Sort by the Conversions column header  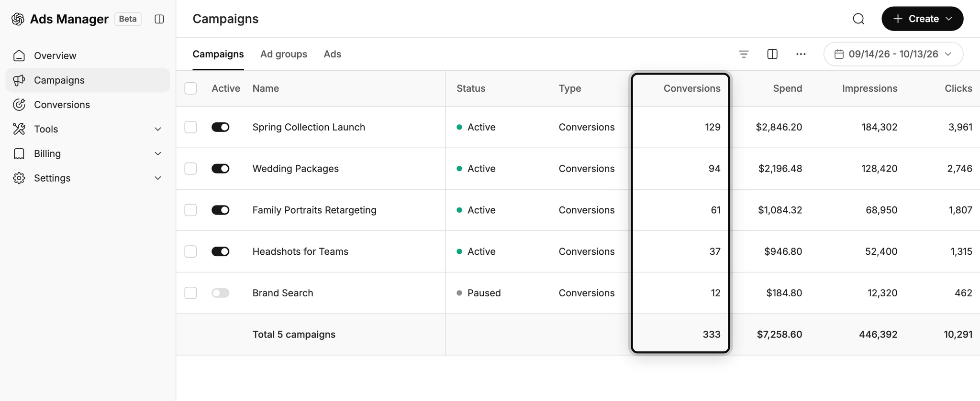point(692,88)
